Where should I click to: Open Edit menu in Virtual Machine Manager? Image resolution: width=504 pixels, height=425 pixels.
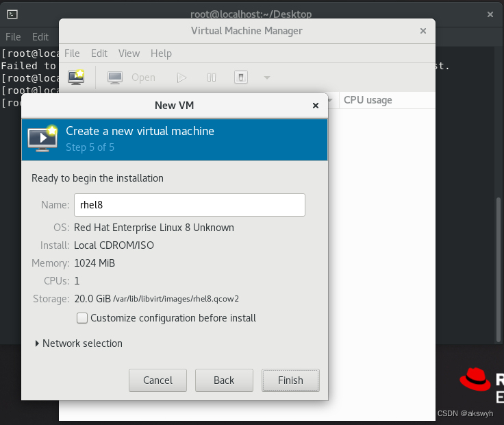pos(99,53)
